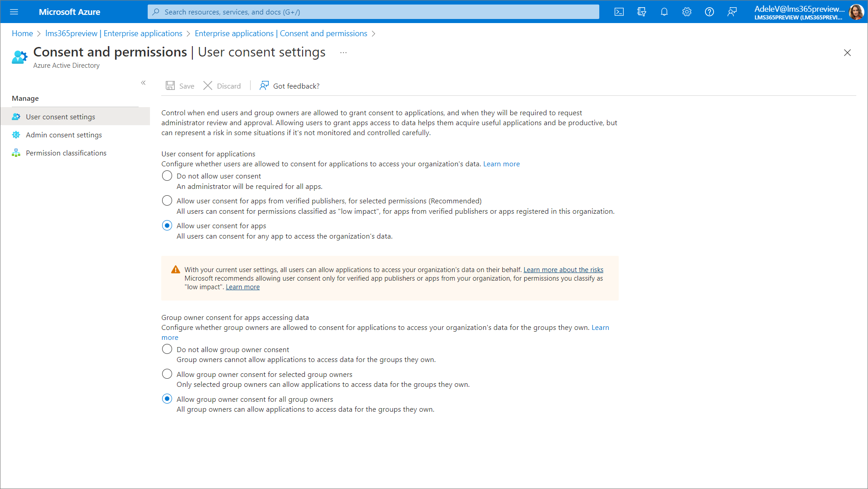
Task: Open the help question mark icon
Action: pos(709,12)
